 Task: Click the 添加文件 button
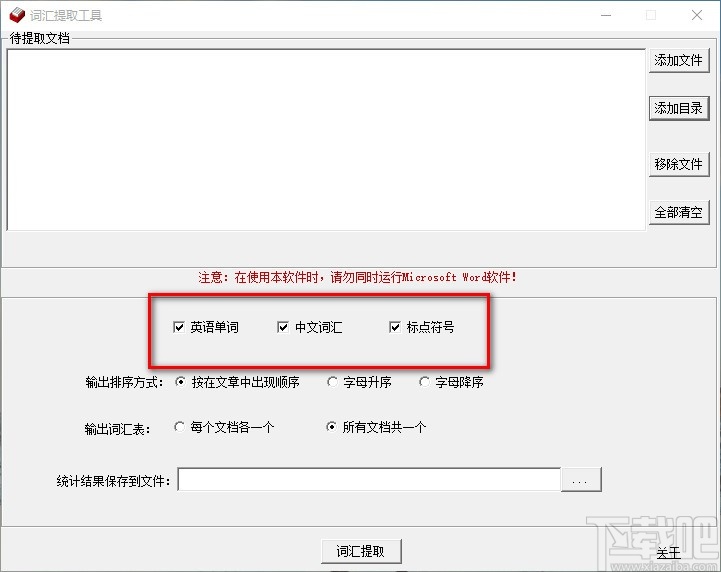679,61
